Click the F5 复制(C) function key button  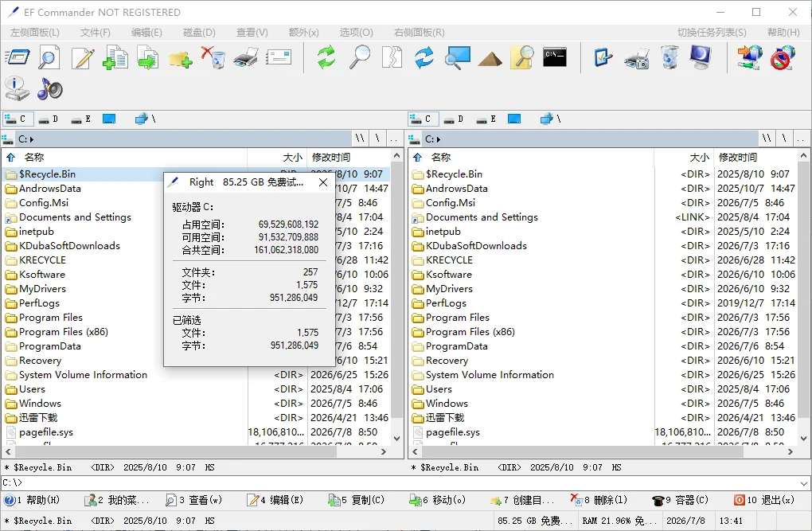coord(357,500)
